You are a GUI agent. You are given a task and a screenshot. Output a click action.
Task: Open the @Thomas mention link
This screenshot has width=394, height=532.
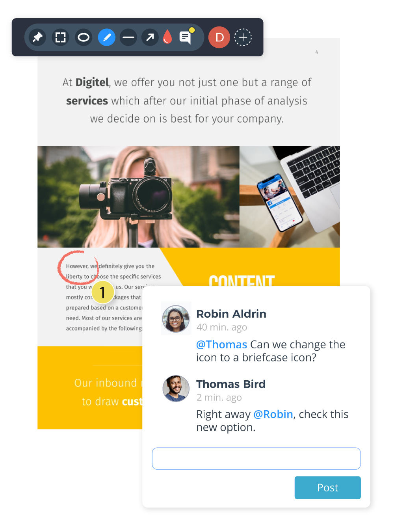click(222, 344)
